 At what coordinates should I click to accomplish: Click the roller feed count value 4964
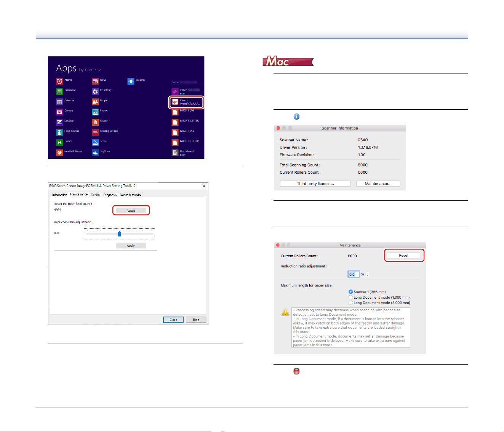[58, 210]
